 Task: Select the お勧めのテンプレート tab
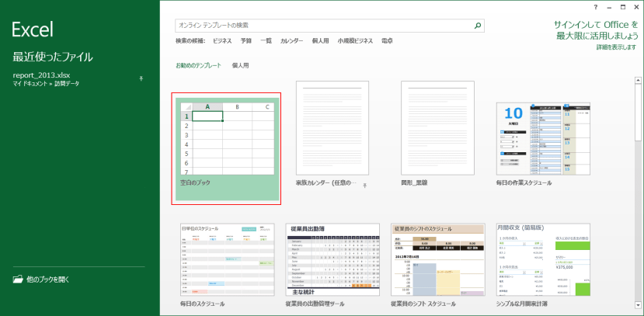(198, 66)
